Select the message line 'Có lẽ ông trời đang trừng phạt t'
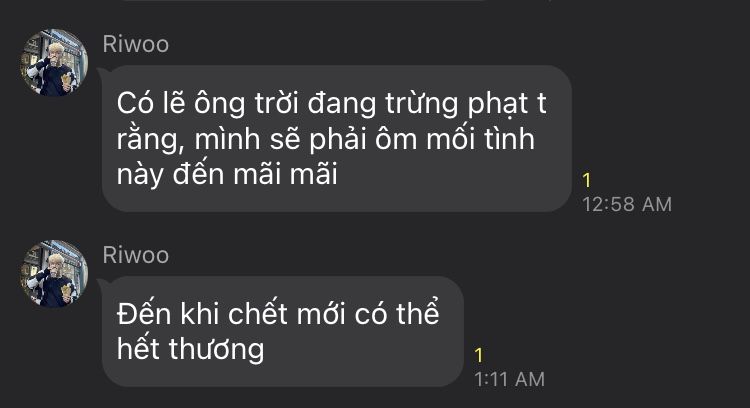This screenshot has height=408, width=750. click(x=331, y=104)
